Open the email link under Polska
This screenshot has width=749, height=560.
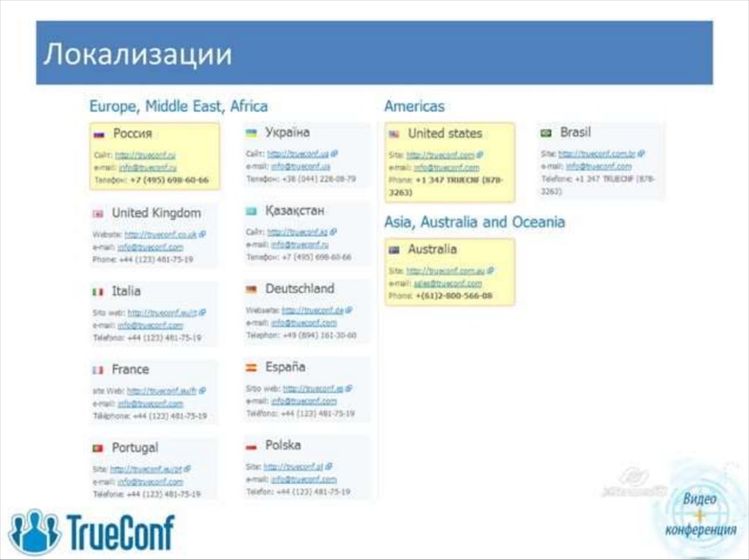(304, 479)
